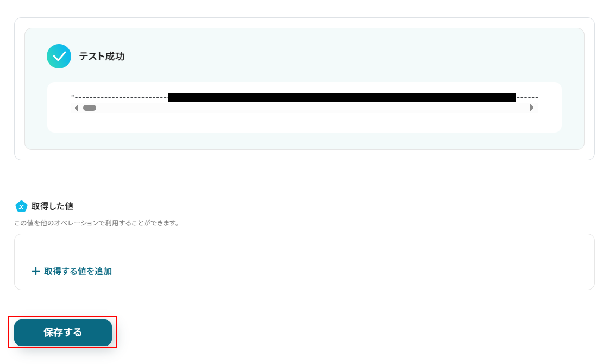
Task: Click the trailing dashes after the redacted text
Action: pos(527,97)
